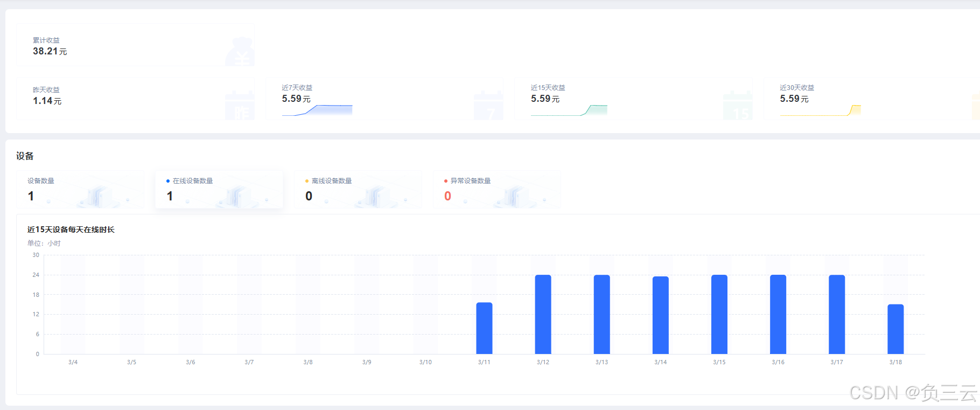Click the 3/11 bar in chart
The height and width of the screenshot is (410, 980).
pos(484,328)
